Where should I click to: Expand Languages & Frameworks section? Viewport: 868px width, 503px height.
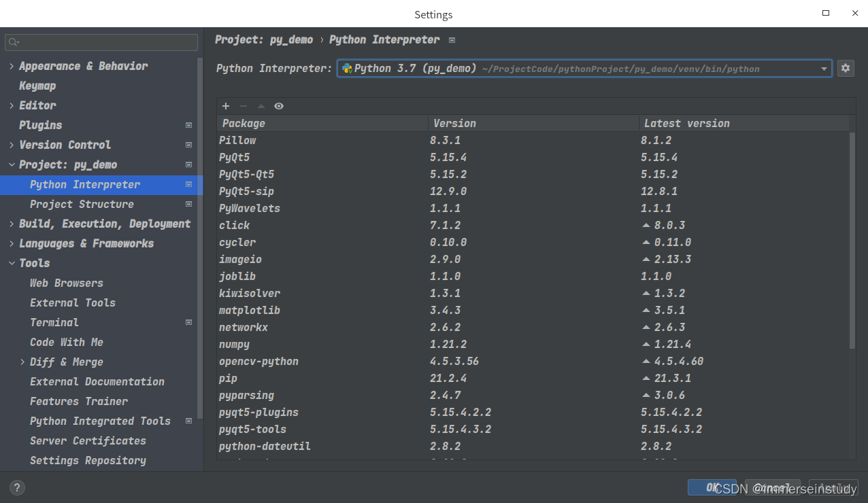pyautogui.click(x=12, y=243)
